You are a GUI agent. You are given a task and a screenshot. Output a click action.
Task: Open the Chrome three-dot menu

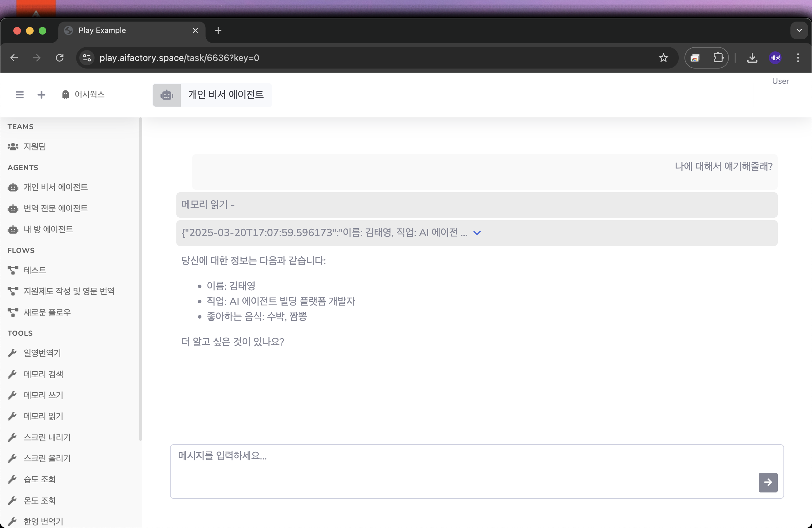click(798, 58)
